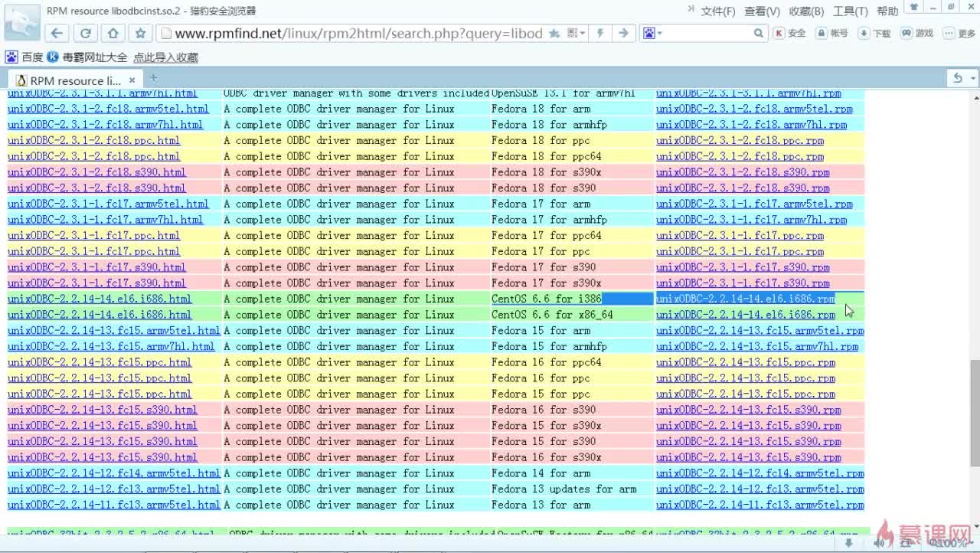Open unixODBC-2.3.1-1.fc17.armv5tel.html link
The width and height of the screenshot is (980, 553).
tap(108, 204)
